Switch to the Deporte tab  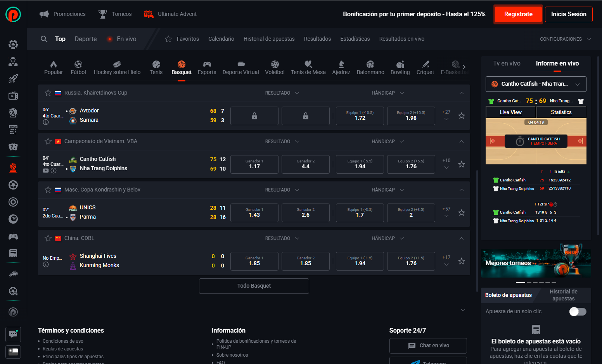(86, 39)
